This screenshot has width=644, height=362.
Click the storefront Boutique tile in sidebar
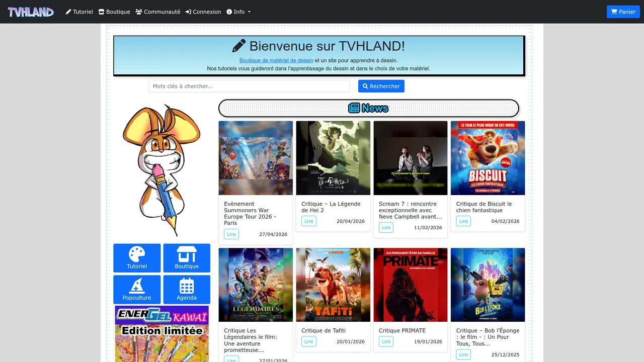(x=187, y=258)
